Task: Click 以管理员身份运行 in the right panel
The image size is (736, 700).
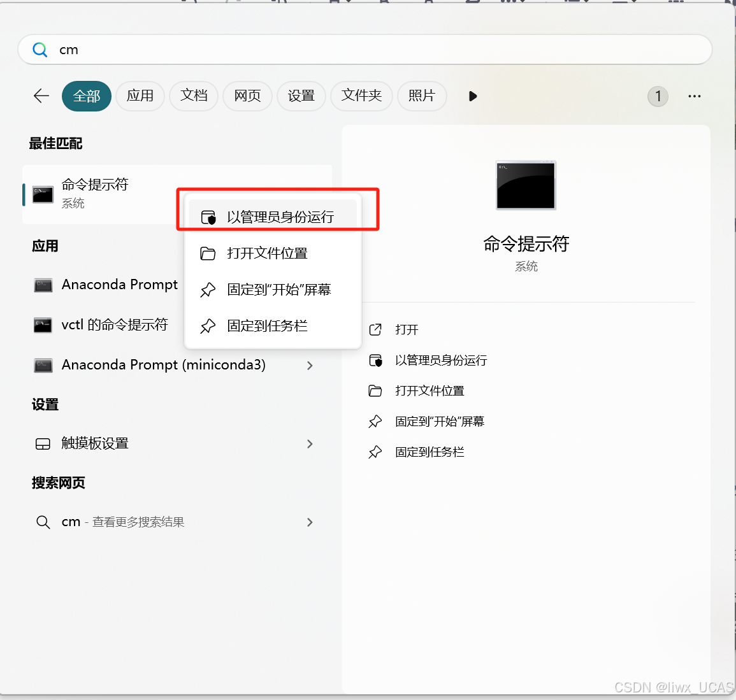Action: tap(441, 360)
